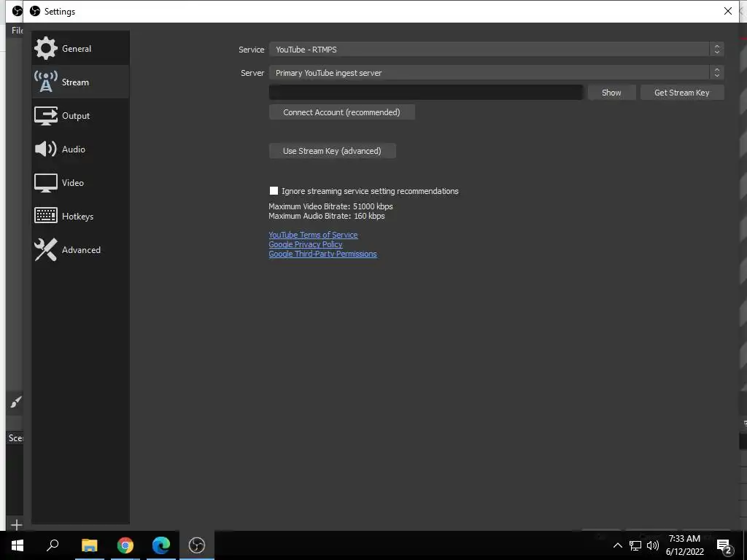Open the Video monitor icon

coord(46,183)
